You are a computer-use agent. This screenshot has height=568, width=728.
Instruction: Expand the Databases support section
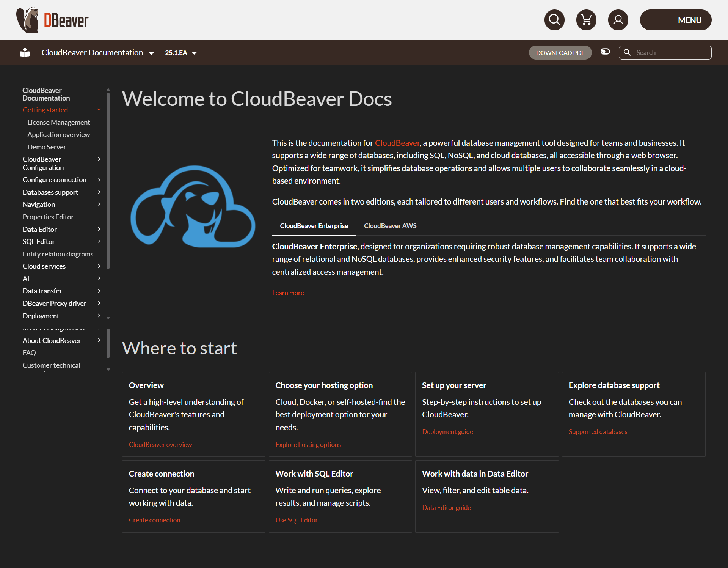(x=99, y=192)
